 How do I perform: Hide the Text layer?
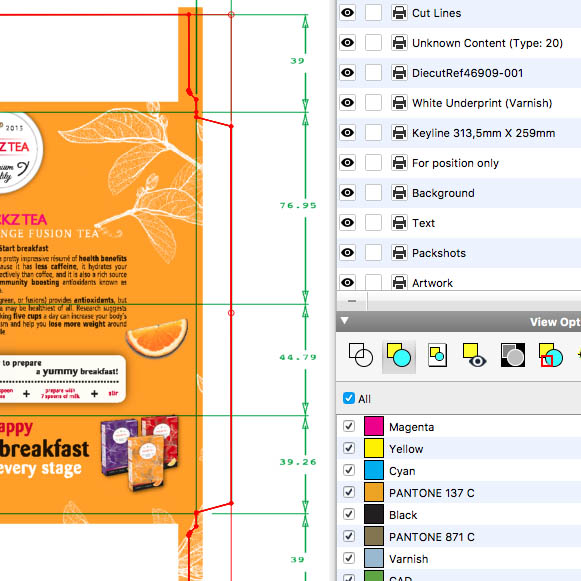347,223
